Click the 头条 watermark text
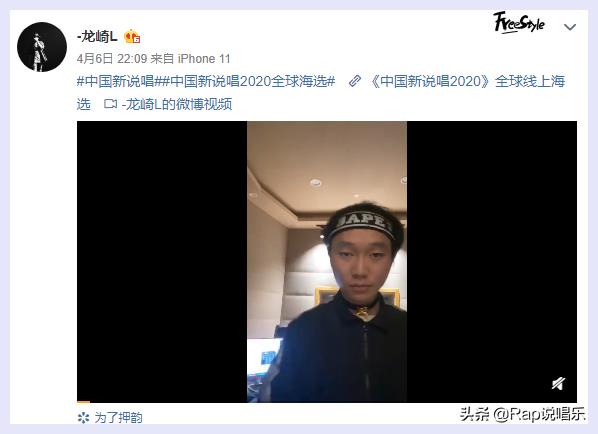 tap(474, 413)
